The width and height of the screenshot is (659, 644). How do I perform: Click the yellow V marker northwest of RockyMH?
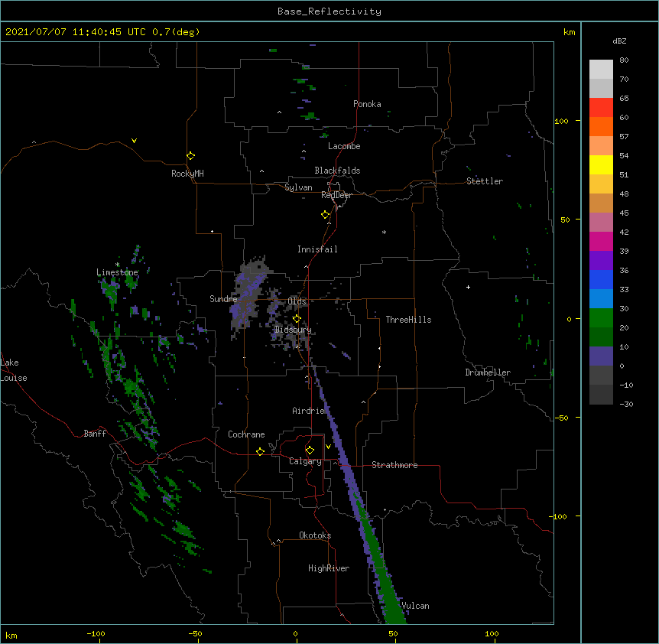[134, 141]
